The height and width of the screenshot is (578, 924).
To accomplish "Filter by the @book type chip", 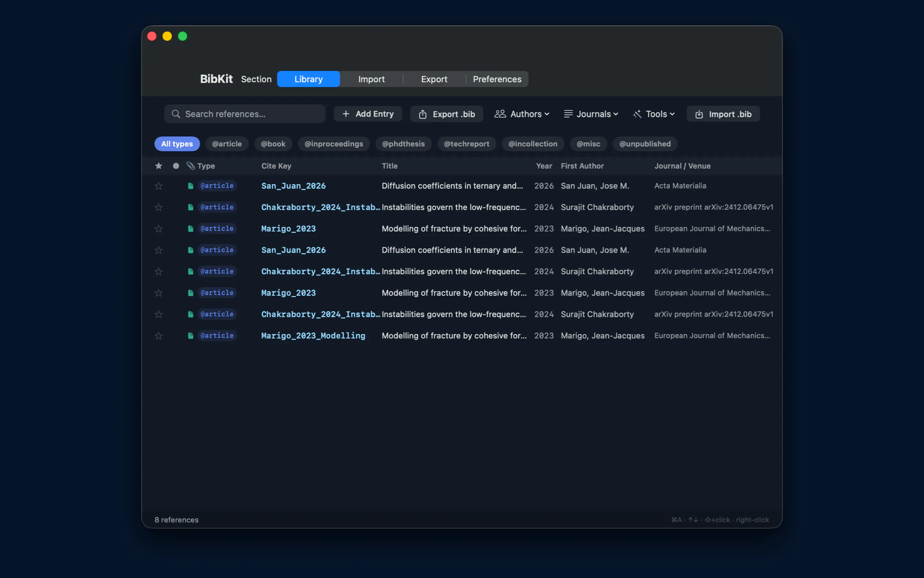I will [273, 144].
